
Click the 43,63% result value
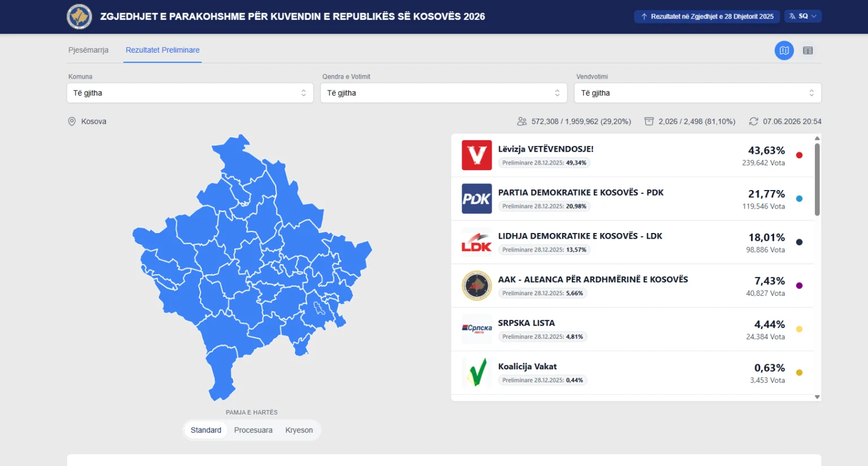(766, 150)
